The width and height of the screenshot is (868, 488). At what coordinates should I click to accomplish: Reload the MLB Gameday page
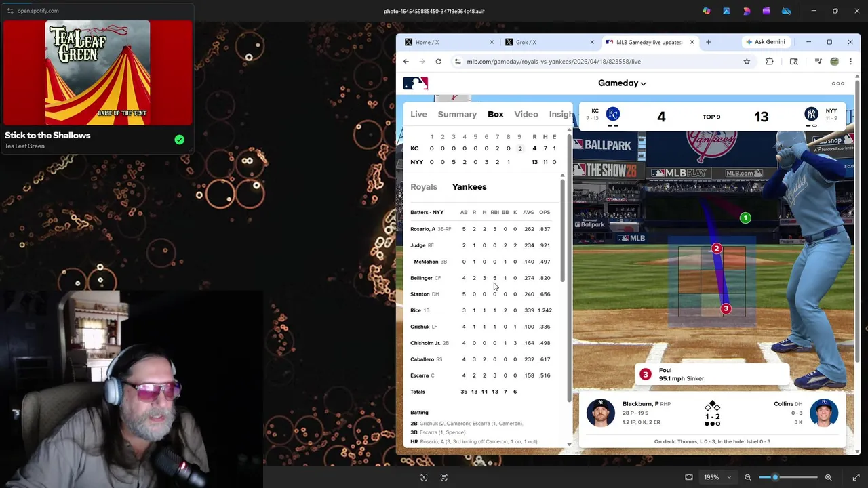439,62
